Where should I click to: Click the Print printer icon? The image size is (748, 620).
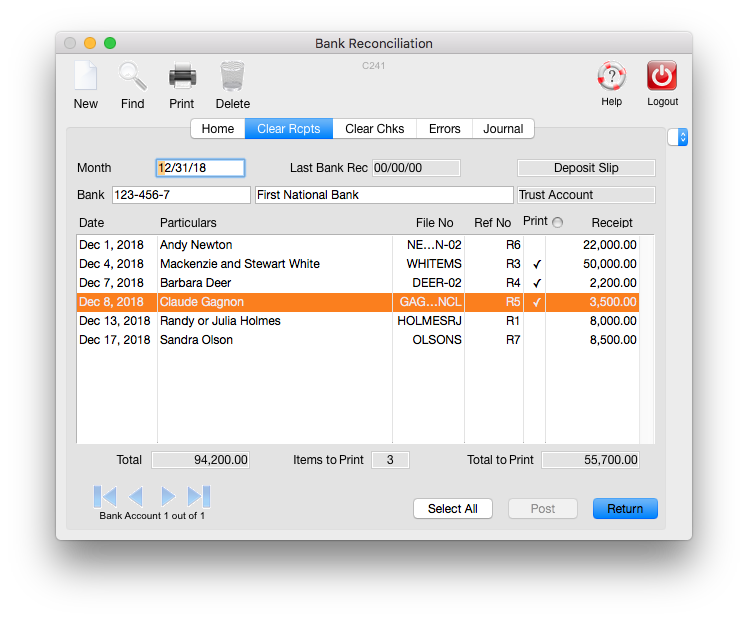tap(182, 77)
